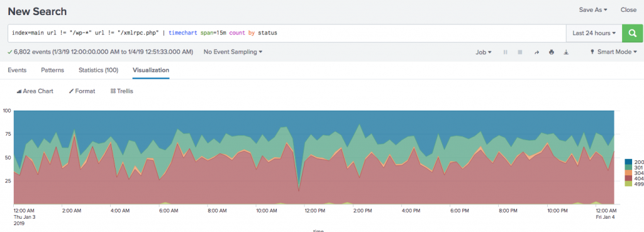644x232 pixels.
Task: Switch to the Events tab
Action: click(x=17, y=70)
